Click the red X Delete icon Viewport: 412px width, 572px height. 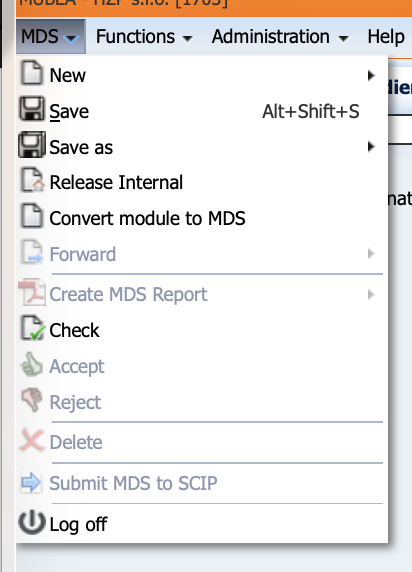point(32,440)
